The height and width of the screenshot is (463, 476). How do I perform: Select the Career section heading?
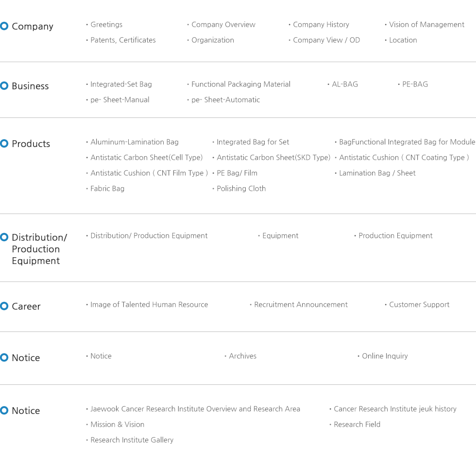tap(26, 307)
